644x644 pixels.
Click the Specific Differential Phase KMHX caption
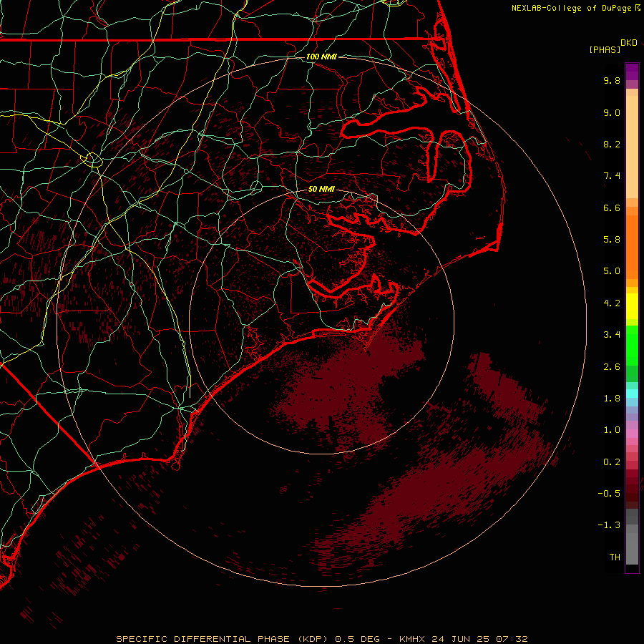tap(321, 639)
